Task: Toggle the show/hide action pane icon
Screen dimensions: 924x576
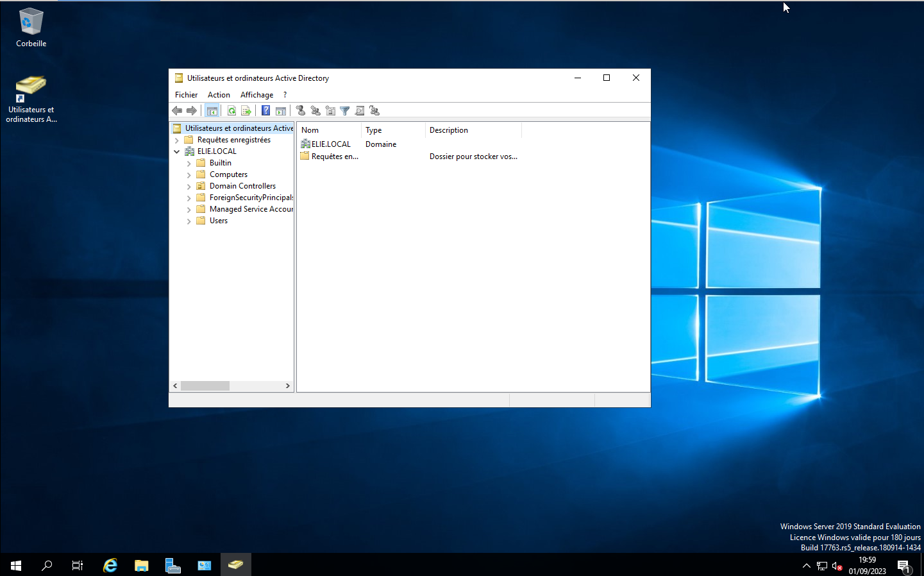Action: [281, 111]
